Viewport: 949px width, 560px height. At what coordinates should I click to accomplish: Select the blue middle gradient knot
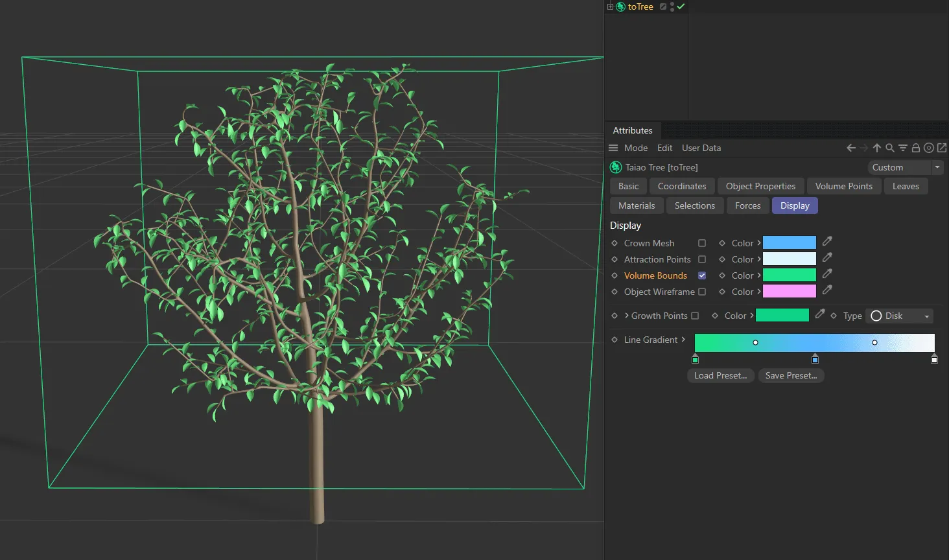coord(815,359)
